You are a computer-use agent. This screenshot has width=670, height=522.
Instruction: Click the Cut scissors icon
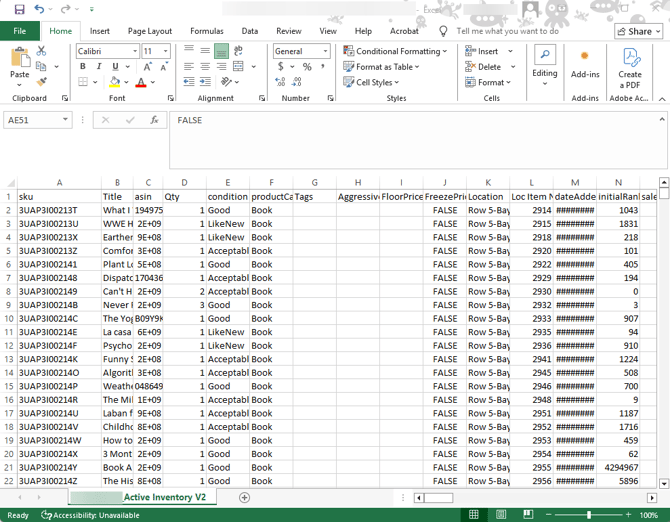pyautogui.click(x=41, y=51)
